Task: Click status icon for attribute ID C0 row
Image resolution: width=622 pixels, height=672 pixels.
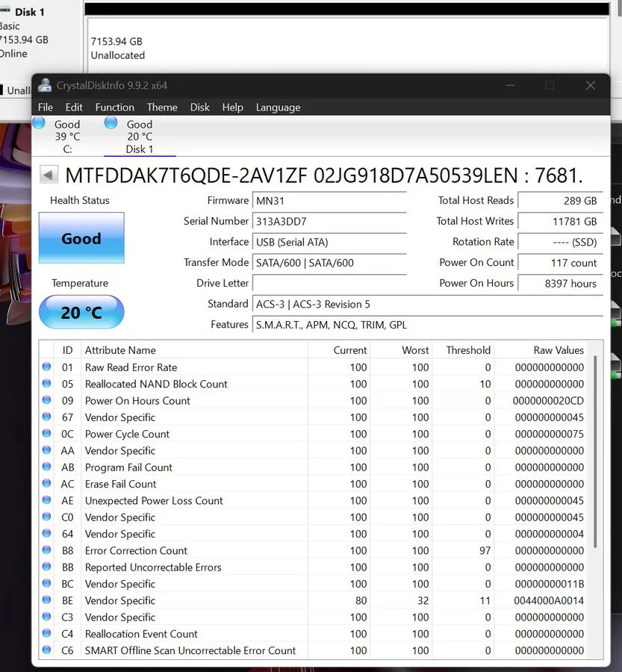Action: click(x=47, y=517)
